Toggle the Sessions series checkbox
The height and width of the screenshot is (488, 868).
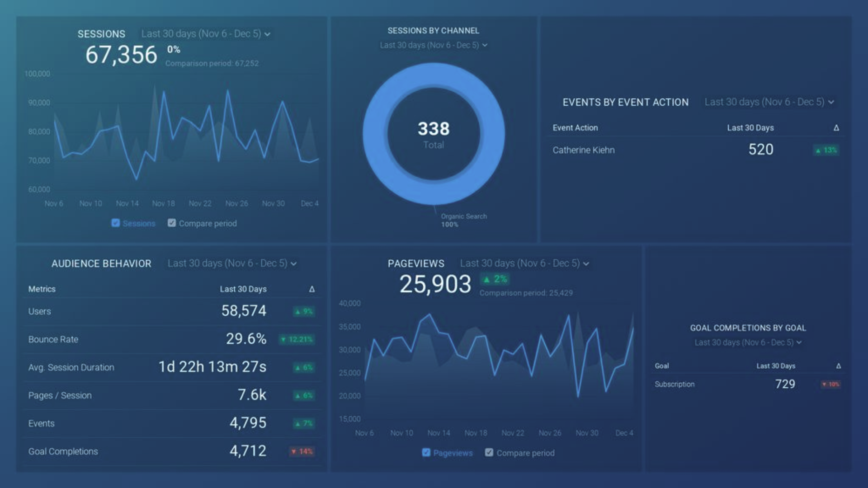116,223
